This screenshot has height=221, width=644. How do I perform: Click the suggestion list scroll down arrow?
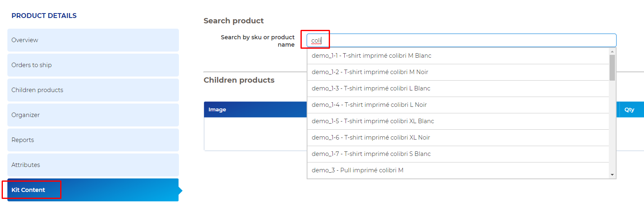[x=612, y=175]
